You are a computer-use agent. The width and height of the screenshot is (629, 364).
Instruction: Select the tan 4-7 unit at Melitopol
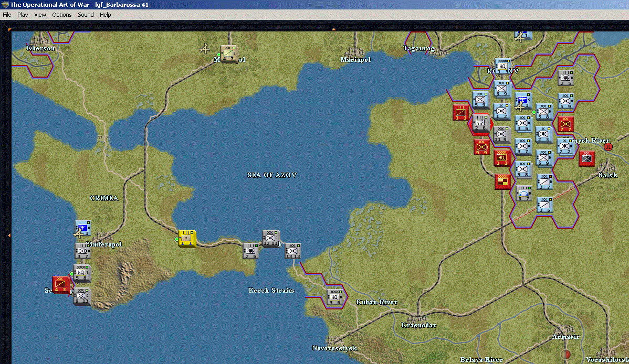coord(229,54)
